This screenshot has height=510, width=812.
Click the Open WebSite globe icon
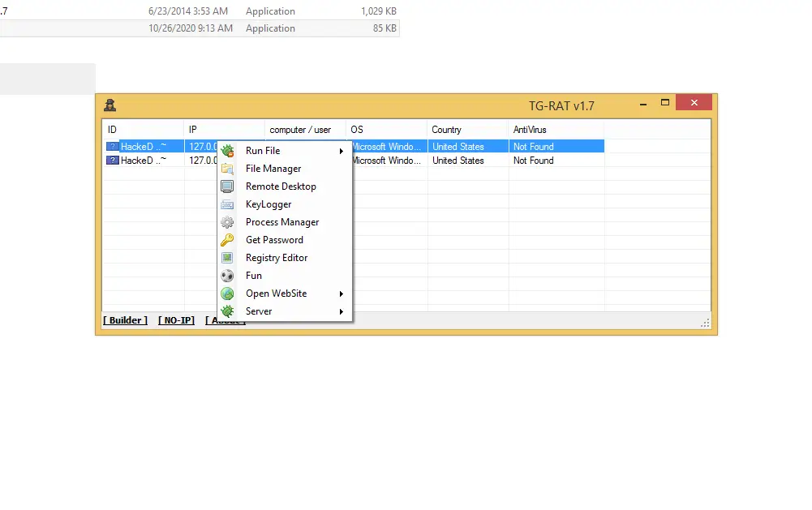click(x=228, y=294)
